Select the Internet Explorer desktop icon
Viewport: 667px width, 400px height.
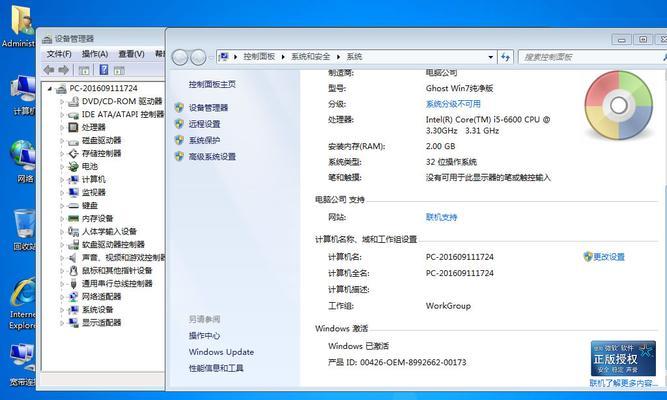(x=23, y=304)
